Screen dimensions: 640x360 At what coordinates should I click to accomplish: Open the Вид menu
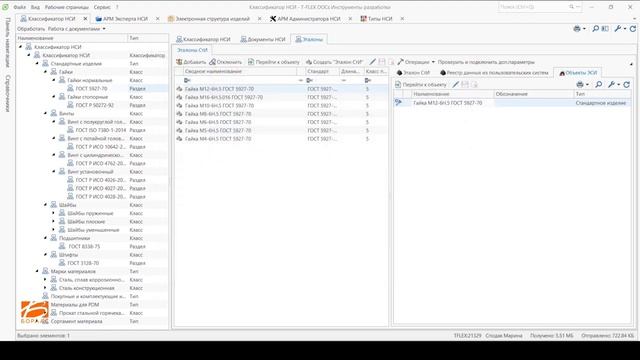pos(35,7)
